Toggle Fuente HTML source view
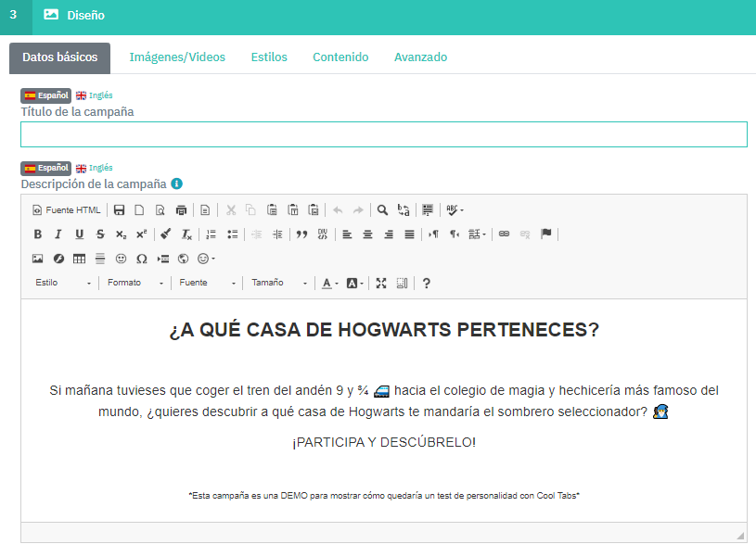Screen dimensions: 756x557 67,210
